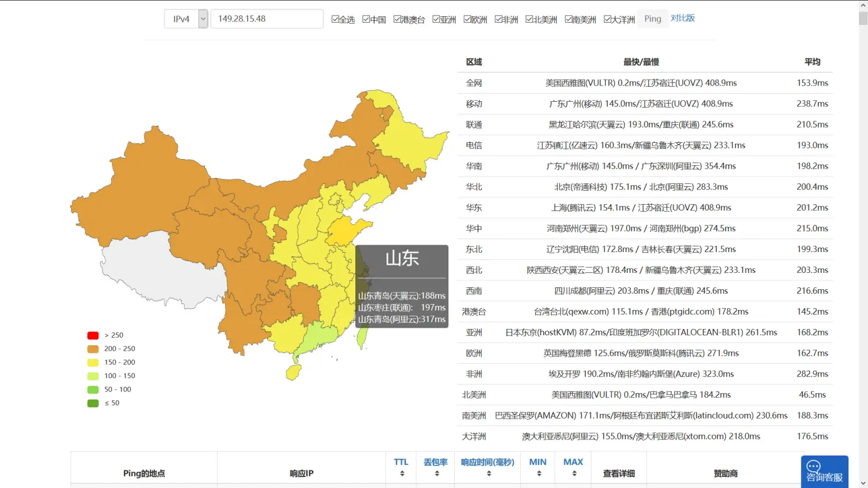Click the 查看详细 column header

(619, 474)
